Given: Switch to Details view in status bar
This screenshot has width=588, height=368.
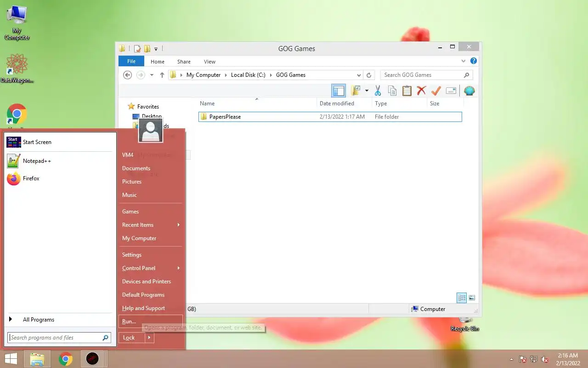Looking at the screenshot, I should pyautogui.click(x=462, y=298).
